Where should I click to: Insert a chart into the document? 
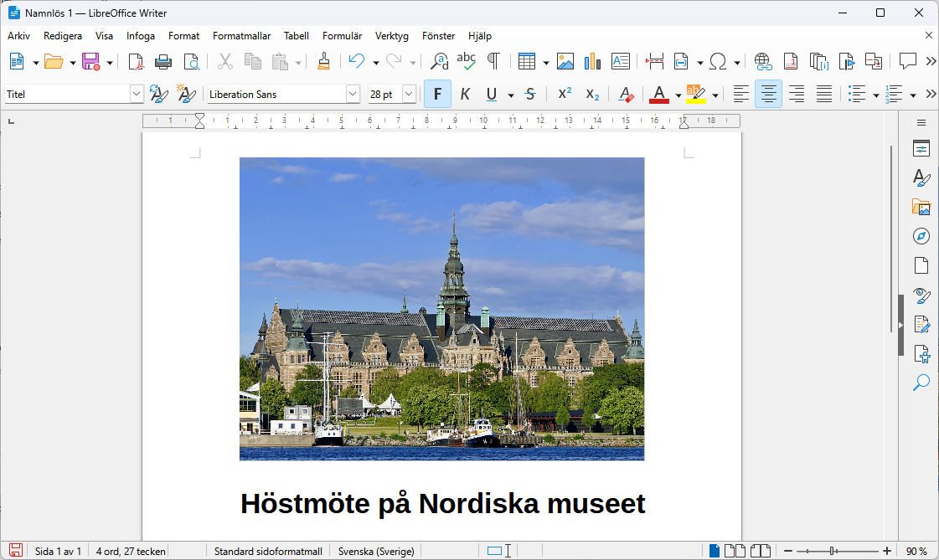coord(592,60)
